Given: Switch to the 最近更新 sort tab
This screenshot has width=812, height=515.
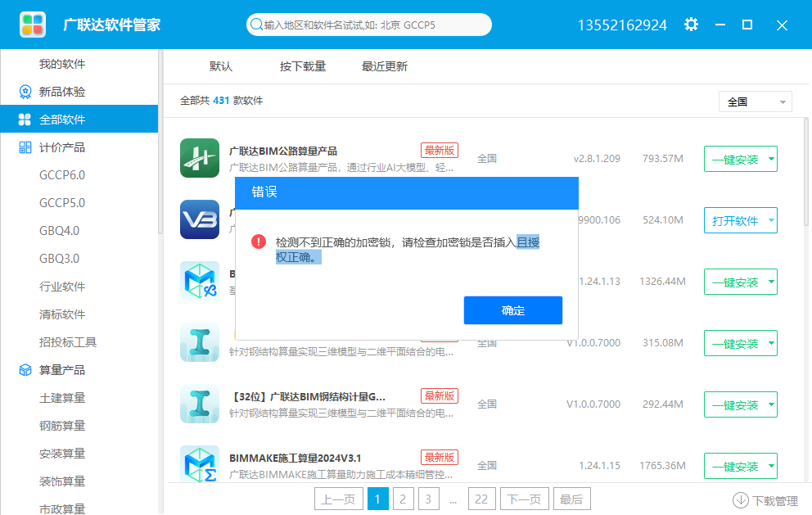Looking at the screenshot, I should click(x=384, y=66).
